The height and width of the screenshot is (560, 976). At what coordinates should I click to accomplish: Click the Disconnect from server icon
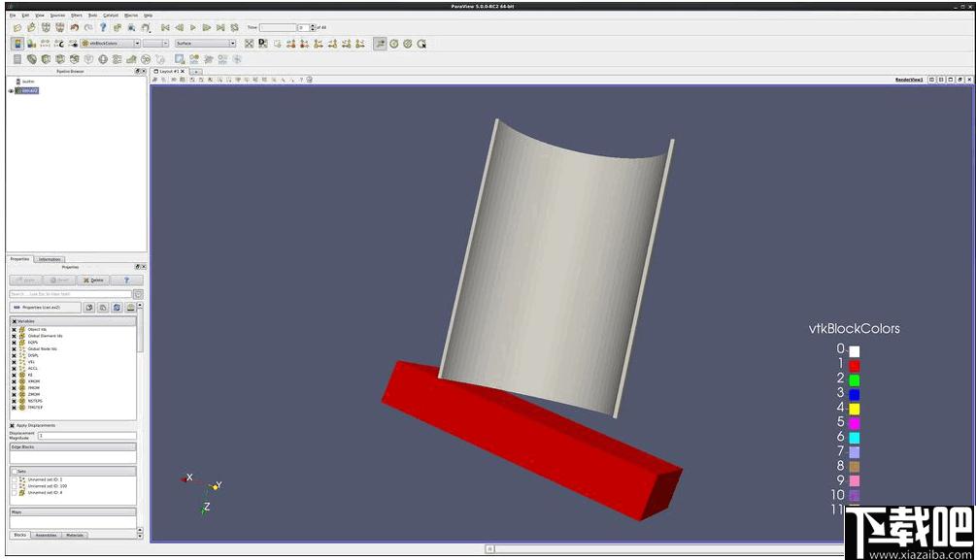click(60, 27)
